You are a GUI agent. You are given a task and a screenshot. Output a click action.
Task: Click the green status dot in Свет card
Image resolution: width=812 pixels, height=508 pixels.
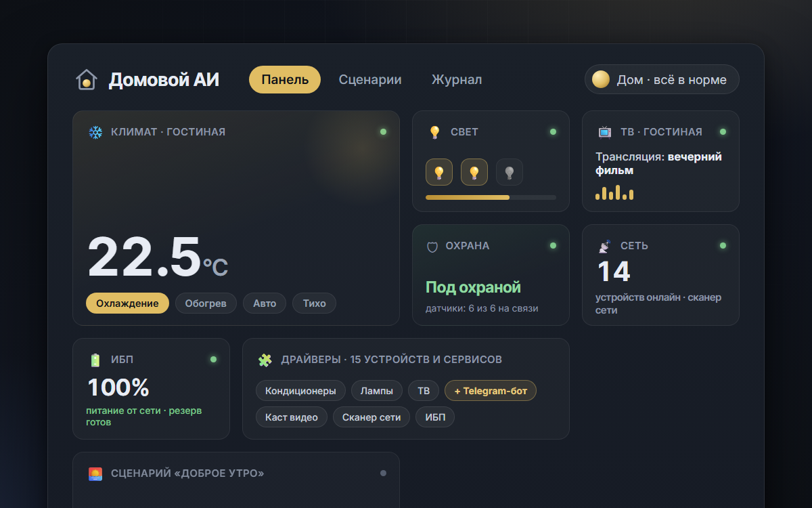coord(553,131)
